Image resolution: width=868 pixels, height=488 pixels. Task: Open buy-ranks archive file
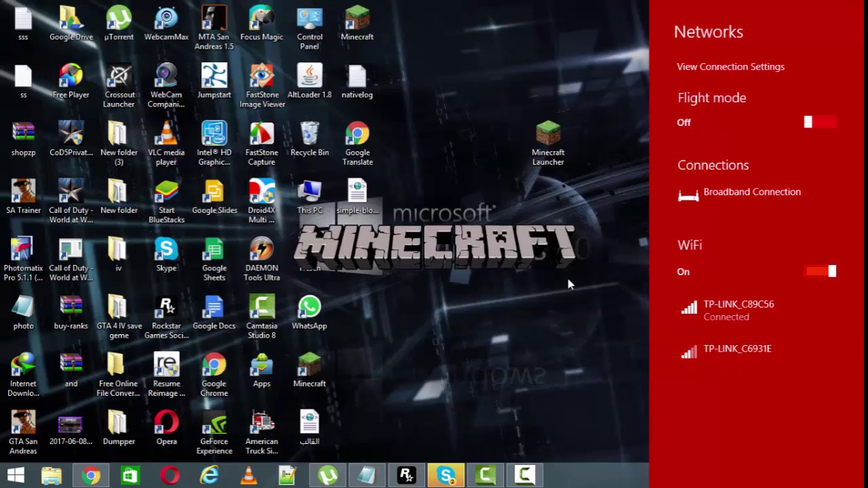click(71, 312)
